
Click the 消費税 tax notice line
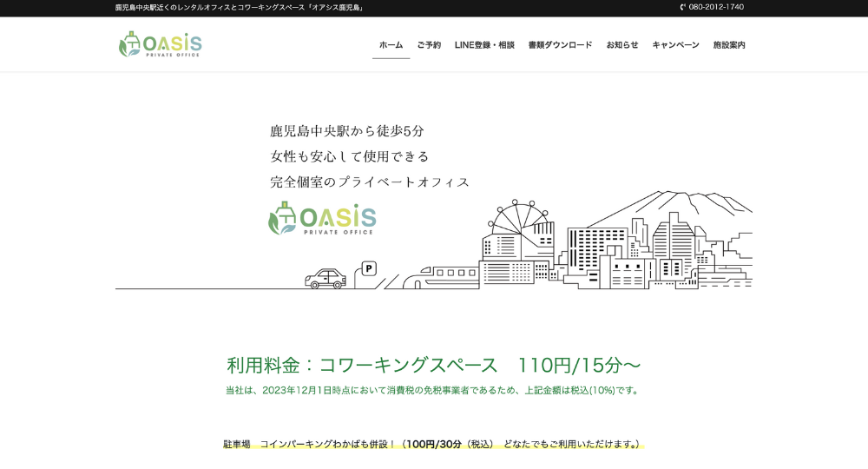(433, 390)
